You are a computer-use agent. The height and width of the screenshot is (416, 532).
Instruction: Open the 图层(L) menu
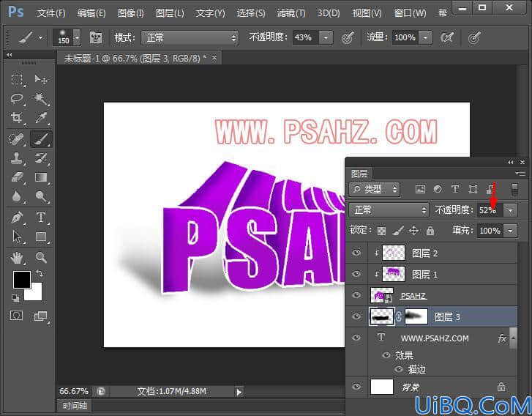[170, 13]
